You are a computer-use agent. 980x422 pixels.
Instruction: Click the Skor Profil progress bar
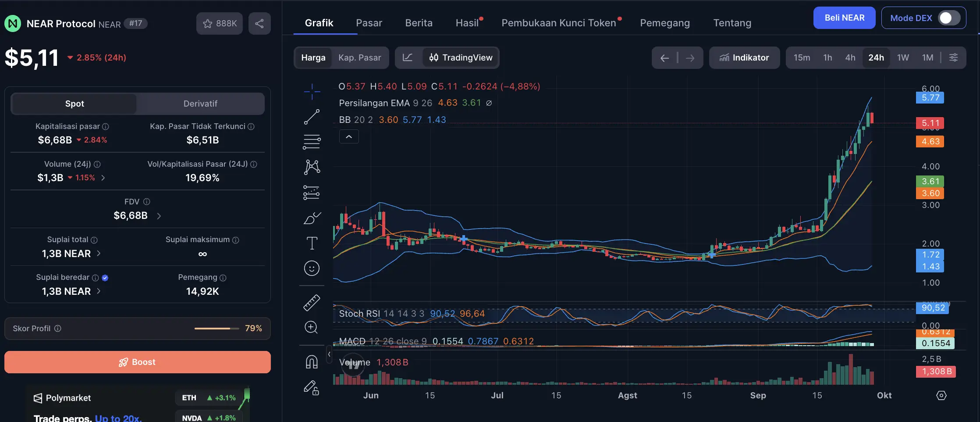click(217, 329)
